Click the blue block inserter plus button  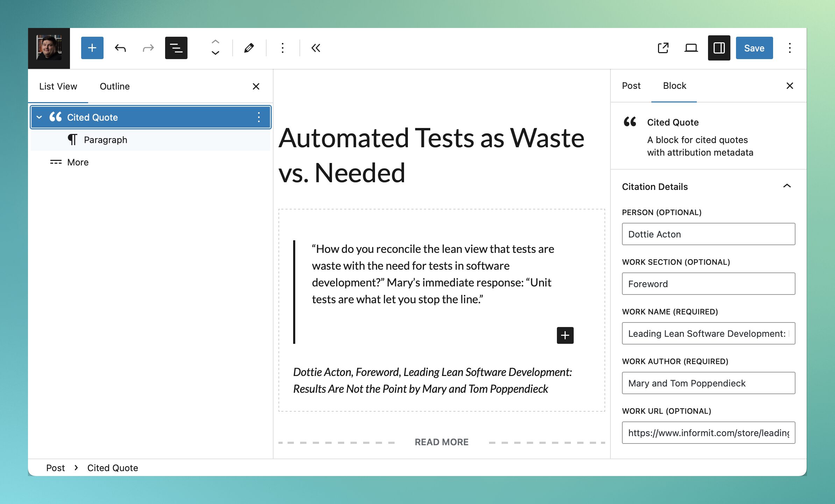(92, 48)
